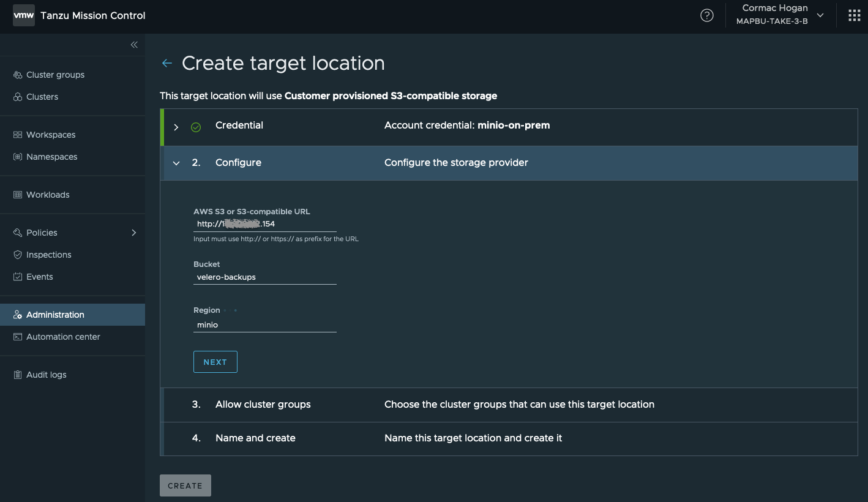
Task: Select the Administration menu item
Action: 72,315
